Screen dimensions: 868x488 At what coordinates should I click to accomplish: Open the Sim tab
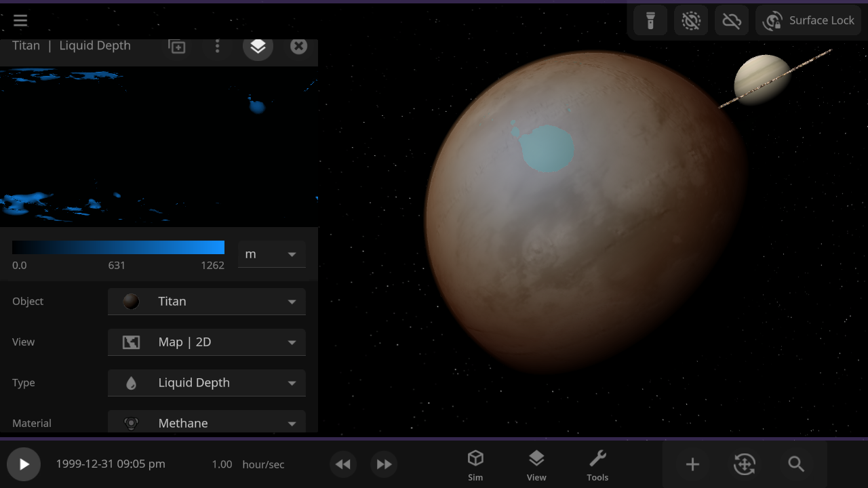(475, 465)
